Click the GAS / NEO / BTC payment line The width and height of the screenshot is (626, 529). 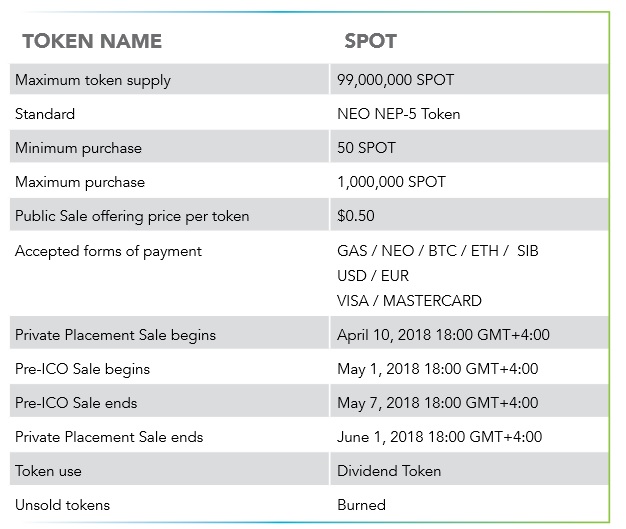coord(438,251)
